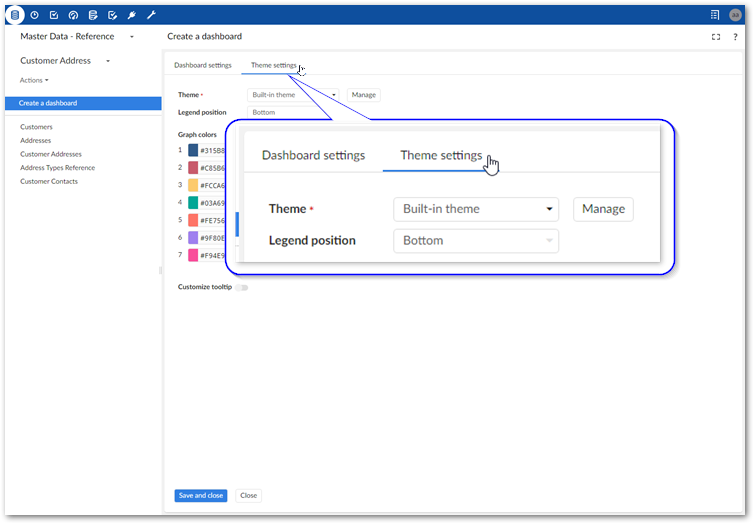Click graph color swatch number 4

click(x=193, y=203)
